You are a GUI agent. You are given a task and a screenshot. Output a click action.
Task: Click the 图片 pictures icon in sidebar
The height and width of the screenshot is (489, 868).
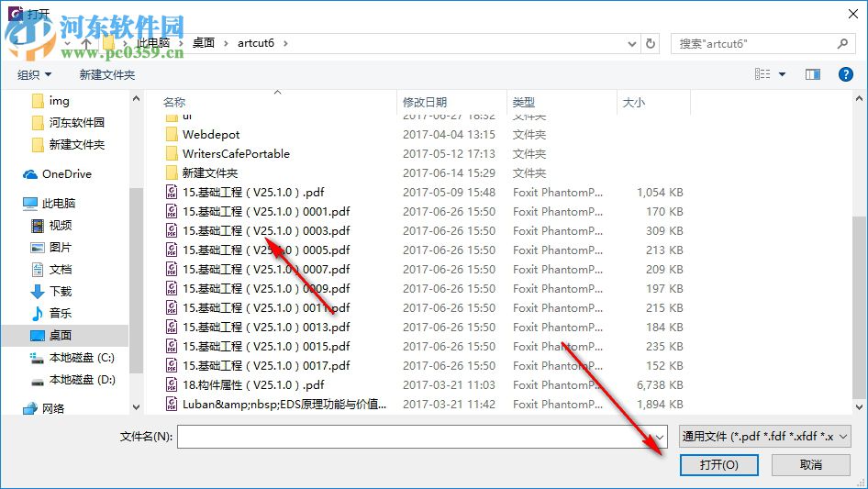[x=37, y=248]
